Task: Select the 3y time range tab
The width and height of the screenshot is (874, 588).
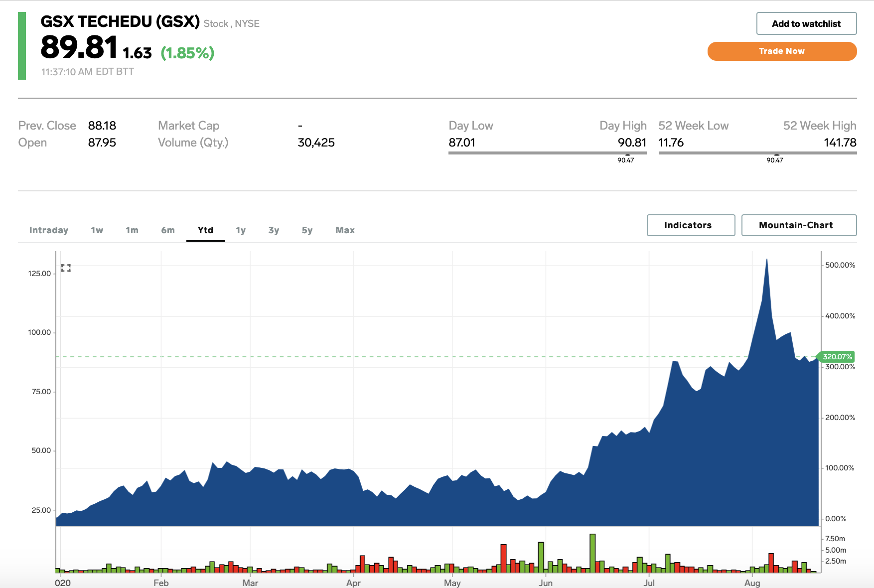Action: tap(274, 230)
